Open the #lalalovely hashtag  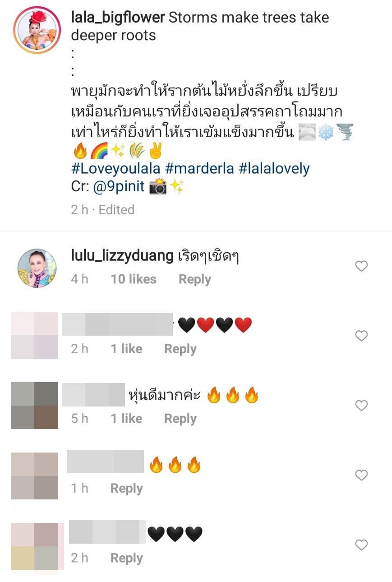(274, 169)
